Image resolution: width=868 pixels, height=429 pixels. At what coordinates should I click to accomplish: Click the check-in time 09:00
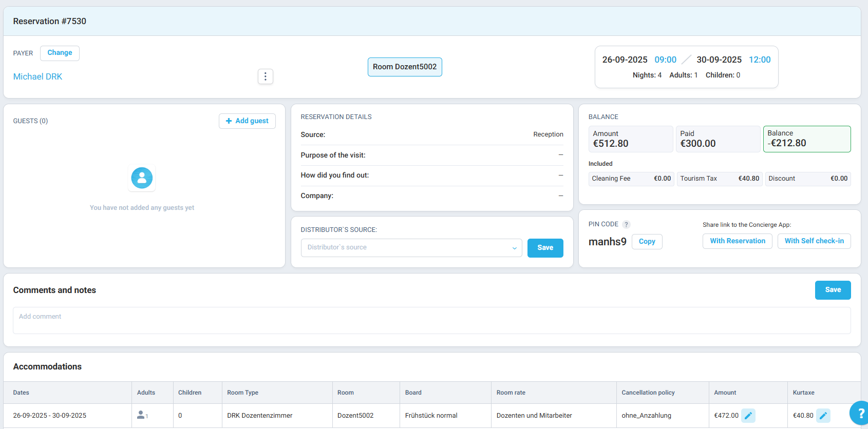point(665,60)
